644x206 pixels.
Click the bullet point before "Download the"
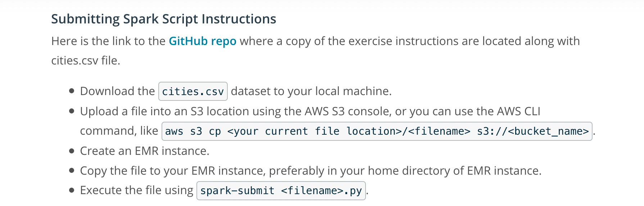pyautogui.click(x=72, y=91)
